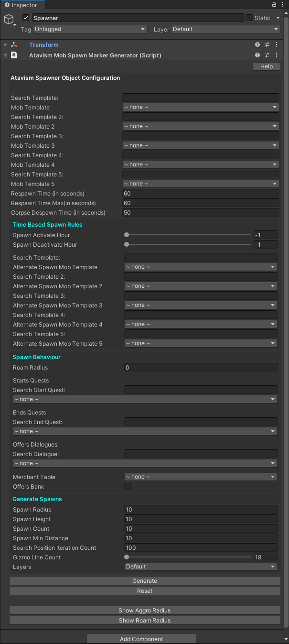Open the Transform component three-dot menu
Viewport: 289px width, 644px height.
pos(276,44)
